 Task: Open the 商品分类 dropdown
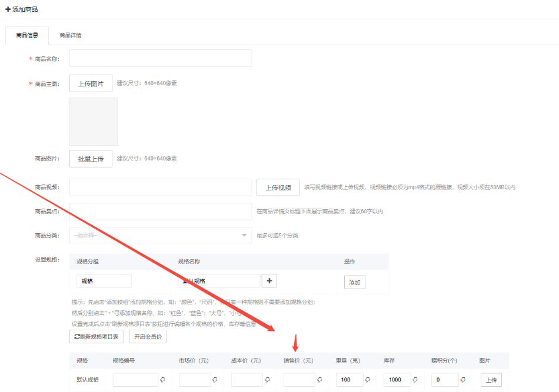click(x=160, y=235)
